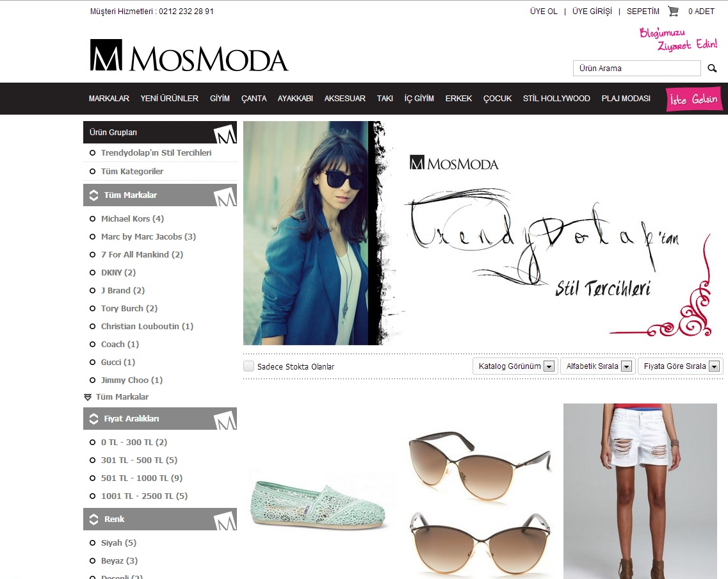The width and height of the screenshot is (728, 579).
Task: Visit the blog via pink handwritten note
Action: [x=678, y=39]
